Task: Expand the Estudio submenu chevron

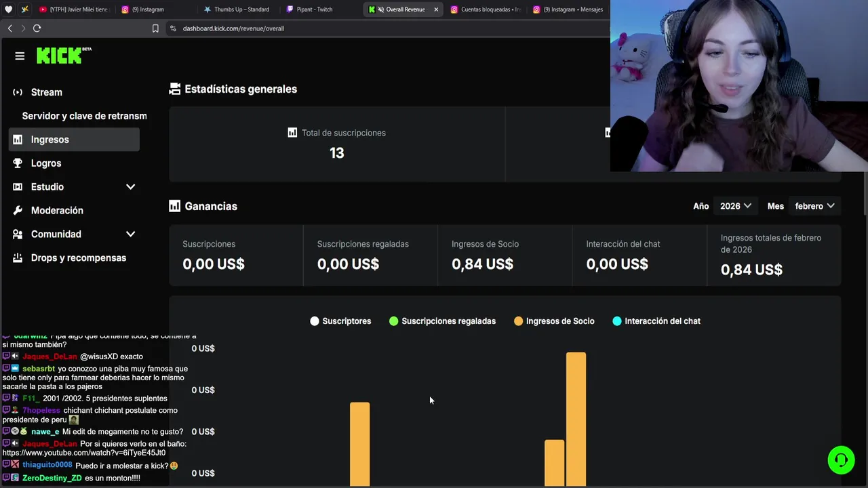Action: click(131, 187)
